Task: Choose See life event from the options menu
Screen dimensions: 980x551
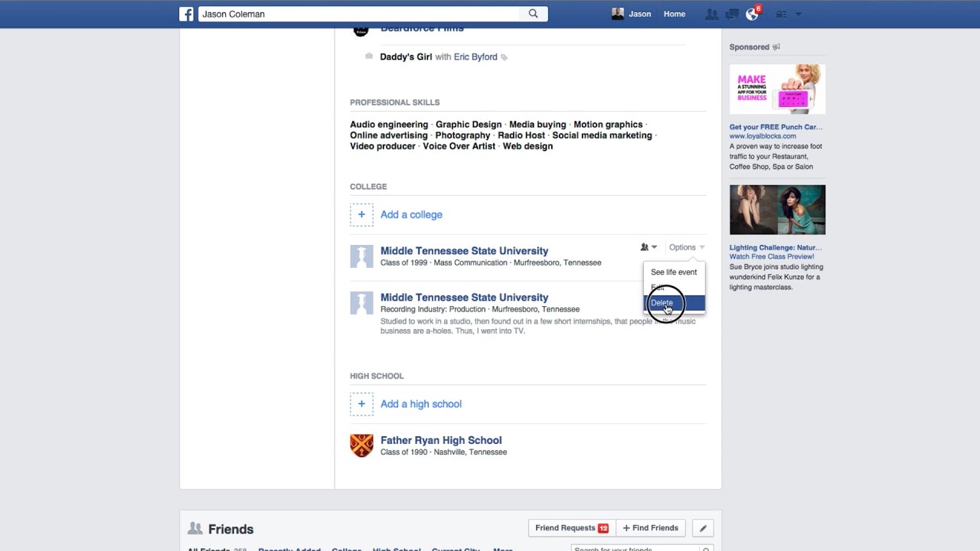Action: [674, 272]
